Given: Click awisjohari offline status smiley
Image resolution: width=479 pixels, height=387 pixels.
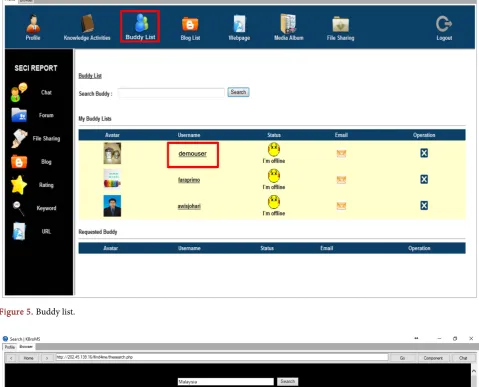Looking at the screenshot, I should point(274,202).
